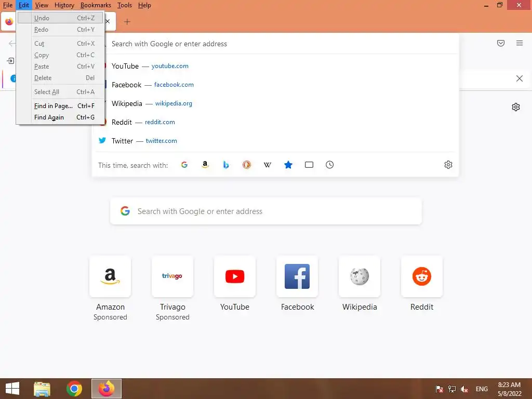Choose Select All in Edit menu
The image size is (532, 399).
tap(60, 92)
